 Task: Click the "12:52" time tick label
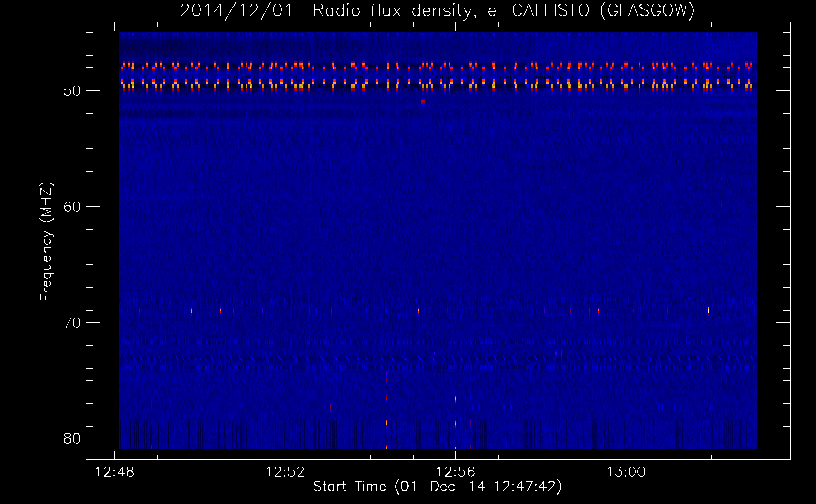coord(285,472)
